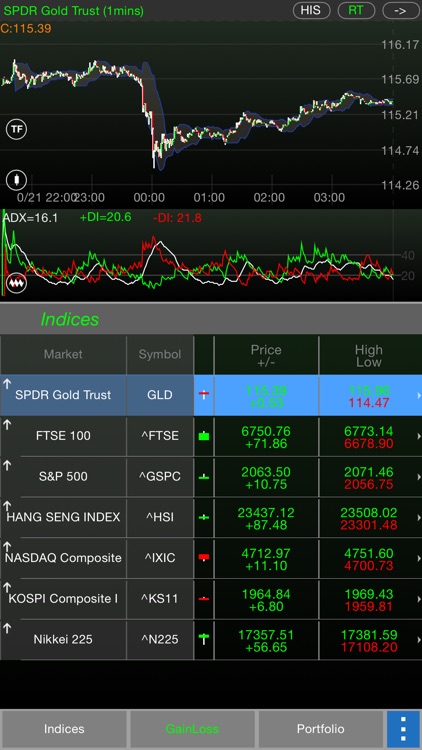Tap the -DI: 21.8 indicator readout
Image resolution: width=422 pixels, height=750 pixels.
(177, 218)
